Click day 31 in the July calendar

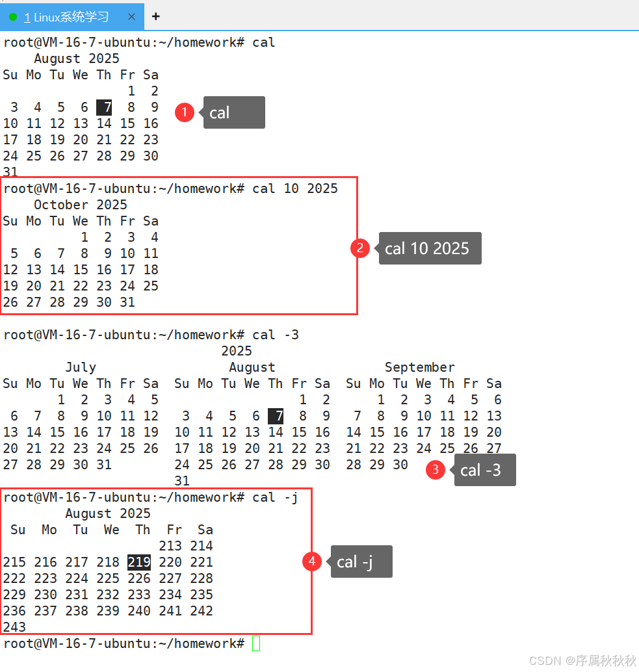pos(104,465)
